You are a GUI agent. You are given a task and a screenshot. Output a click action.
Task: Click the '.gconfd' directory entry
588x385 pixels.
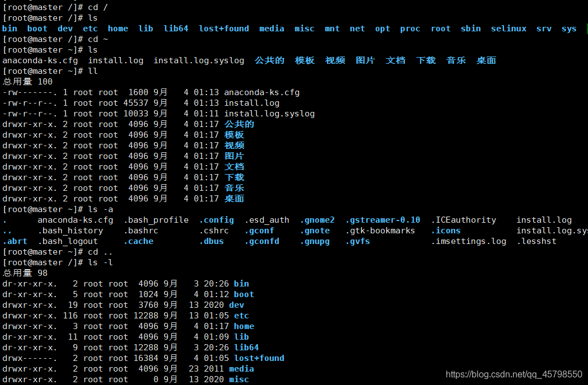coord(262,241)
